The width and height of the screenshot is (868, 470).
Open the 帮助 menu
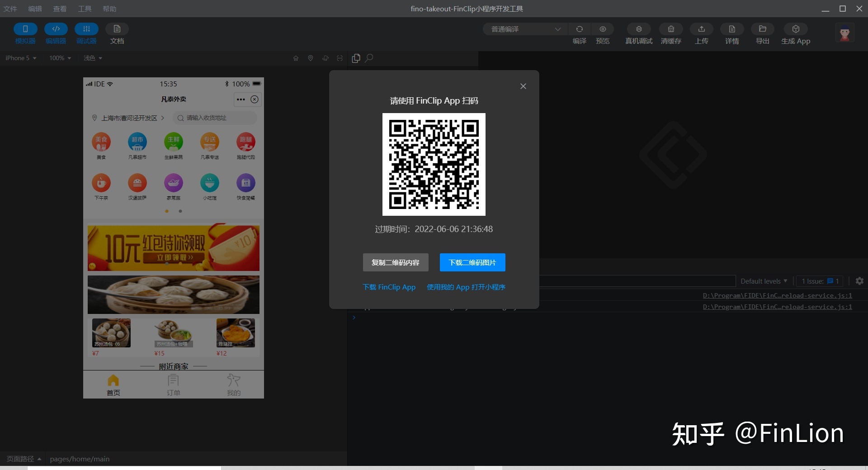pos(109,9)
